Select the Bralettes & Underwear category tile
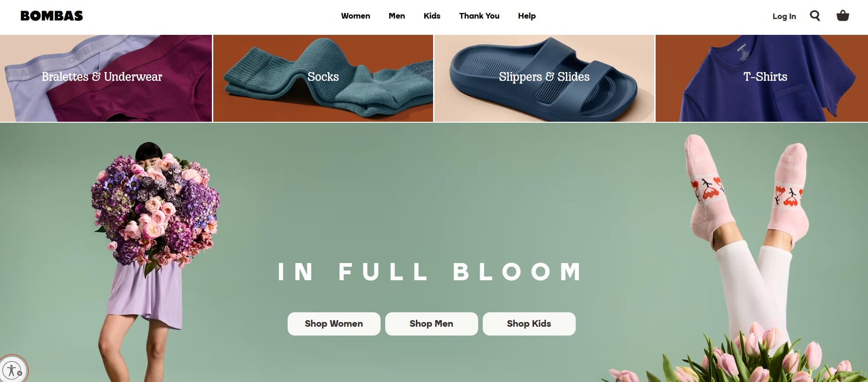Screen dimensions: 868x382 106,78
